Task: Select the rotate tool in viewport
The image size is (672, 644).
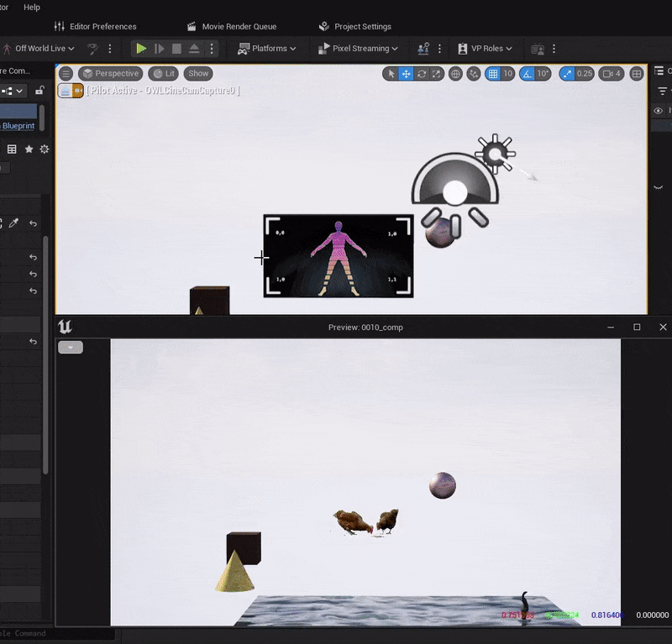Action: pyautogui.click(x=422, y=74)
